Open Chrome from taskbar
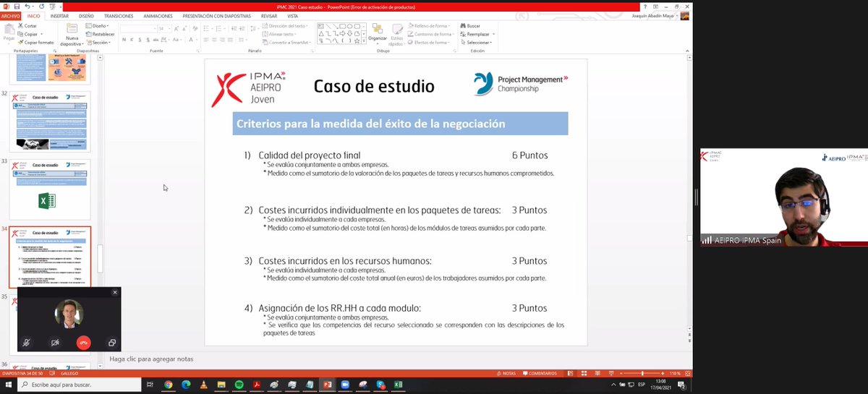Viewport: 868px width, 394px height. pyautogui.click(x=169, y=385)
